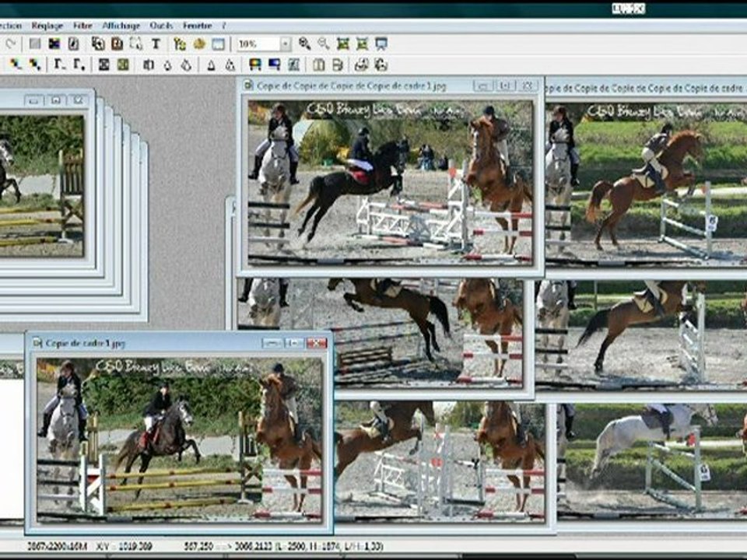Click the actual size green icon
The image size is (747, 560).
343,44
